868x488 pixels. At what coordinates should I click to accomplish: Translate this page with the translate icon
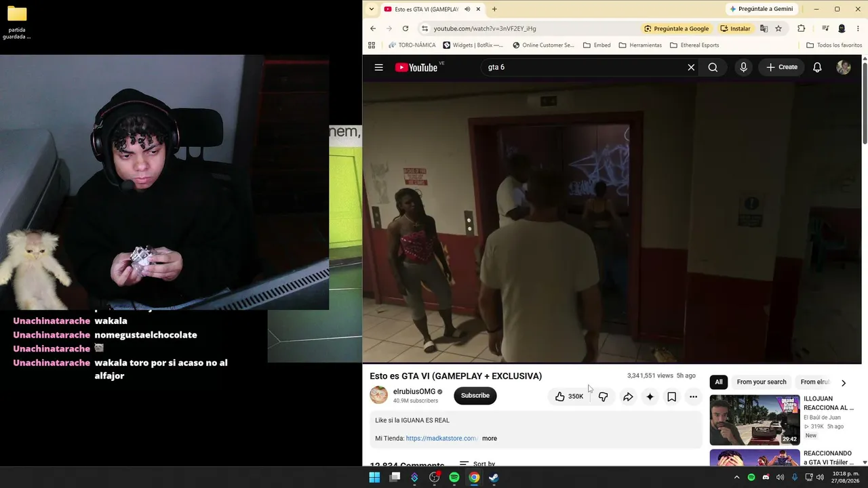764,28
